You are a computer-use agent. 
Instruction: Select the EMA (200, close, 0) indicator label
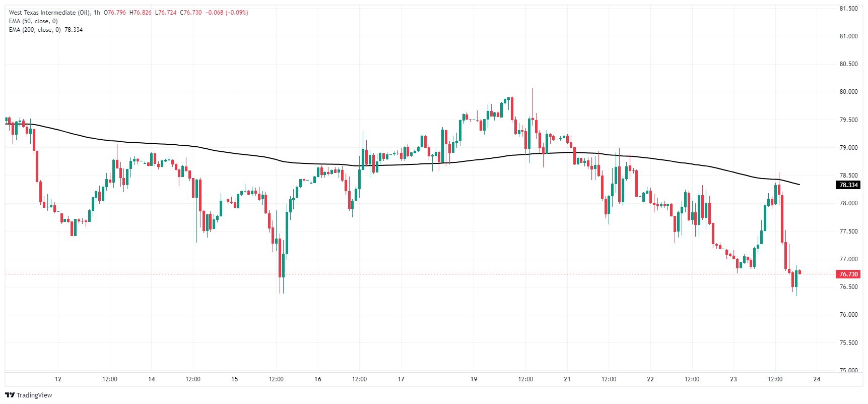tap(35, 30)
